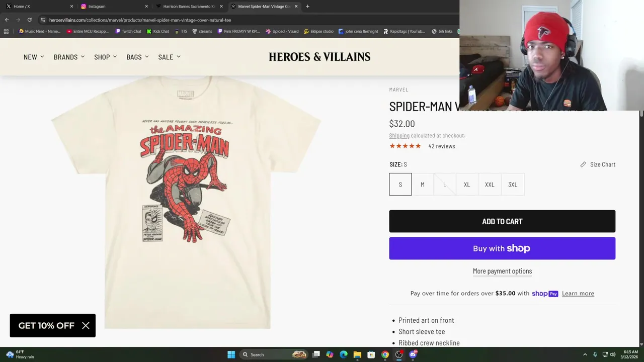Screen dimensions: 644x362
Task: Select size XL option
Action: pyautogui.click(x=467, y=185)
